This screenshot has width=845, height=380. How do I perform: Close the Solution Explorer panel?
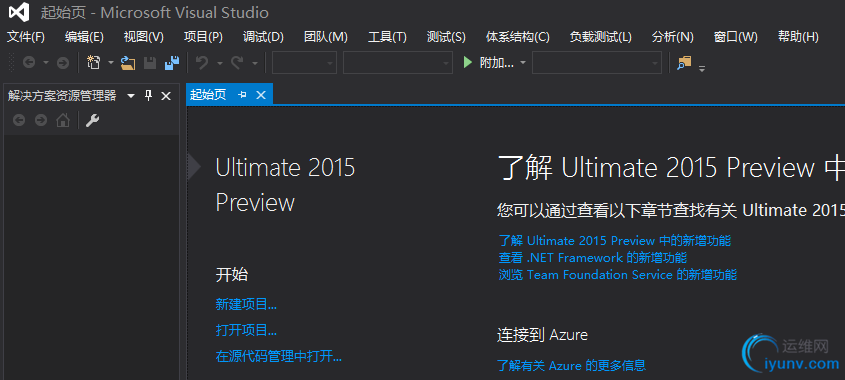166,96
